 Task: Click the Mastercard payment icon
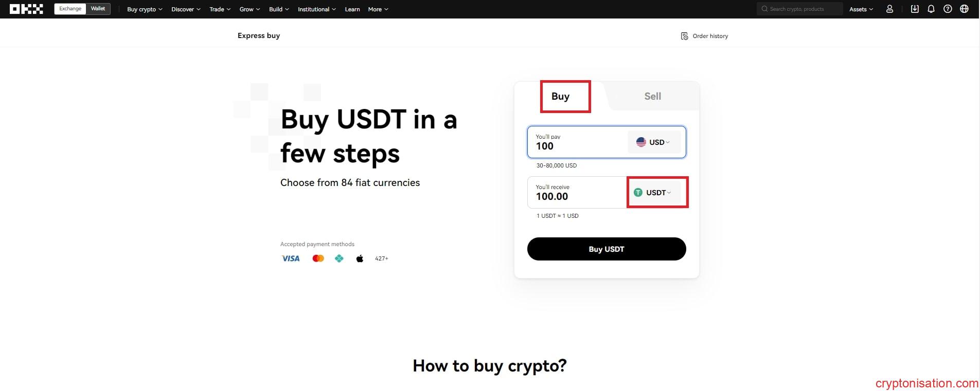(x=318, y=258)
